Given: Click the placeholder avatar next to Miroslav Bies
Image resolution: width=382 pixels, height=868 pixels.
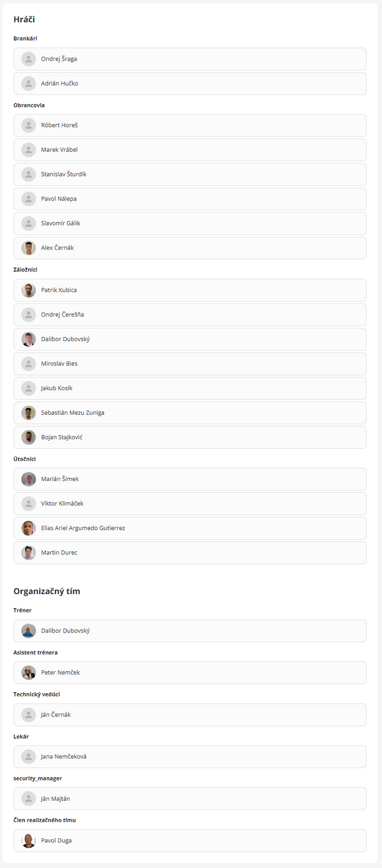Looking at the screenshot, I should coord(29,364).
